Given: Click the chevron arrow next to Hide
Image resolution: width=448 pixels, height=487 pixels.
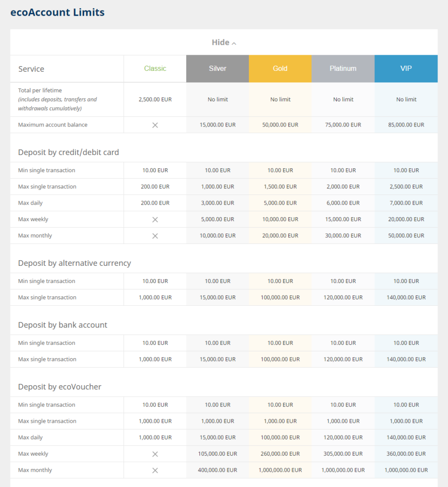Looking at the screenshot, I should click(x=234, y=43).
